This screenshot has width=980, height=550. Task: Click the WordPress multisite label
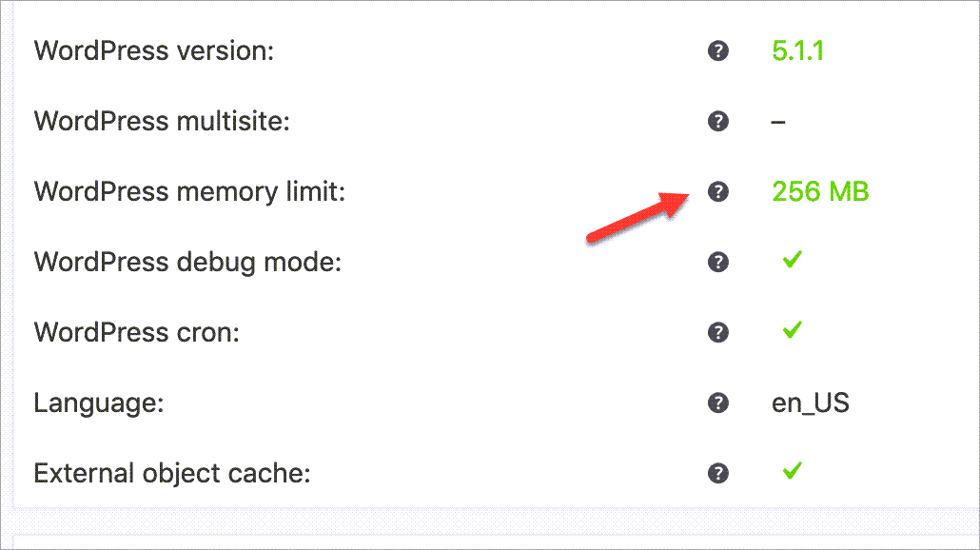pyautogui.click(x=162, y=121)
